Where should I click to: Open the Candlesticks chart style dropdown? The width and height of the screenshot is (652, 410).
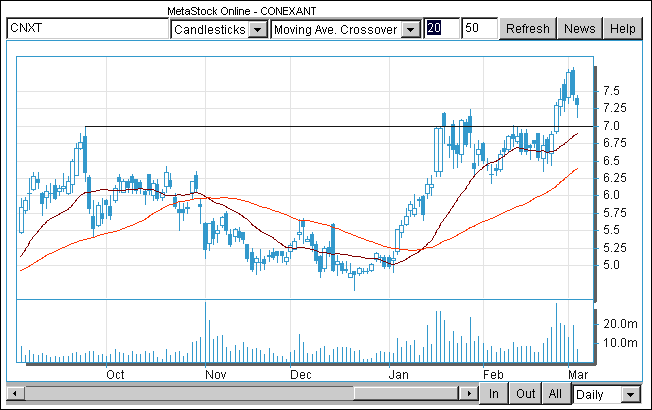[219, 30]
